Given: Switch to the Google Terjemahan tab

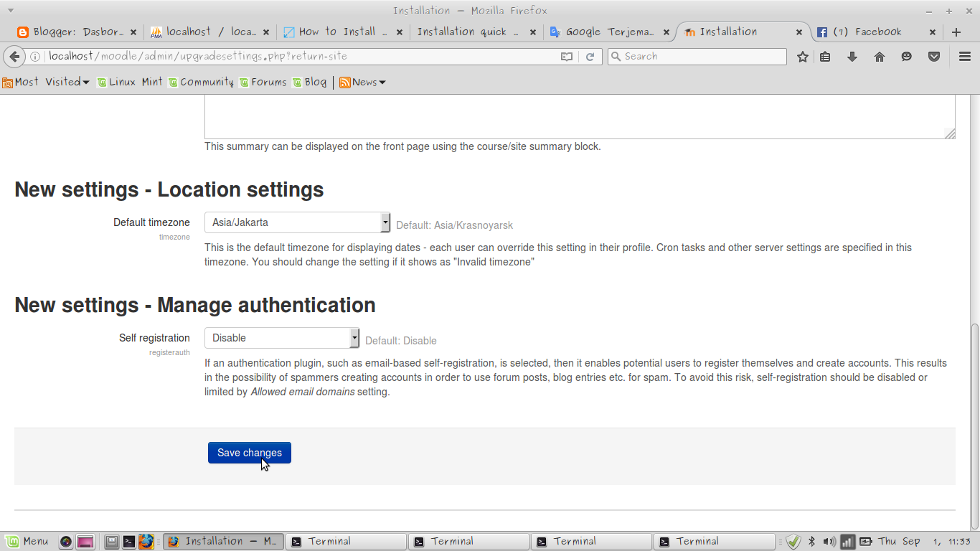Looking at the screenshot, I should pyautogui.click(x=608, y=32).
